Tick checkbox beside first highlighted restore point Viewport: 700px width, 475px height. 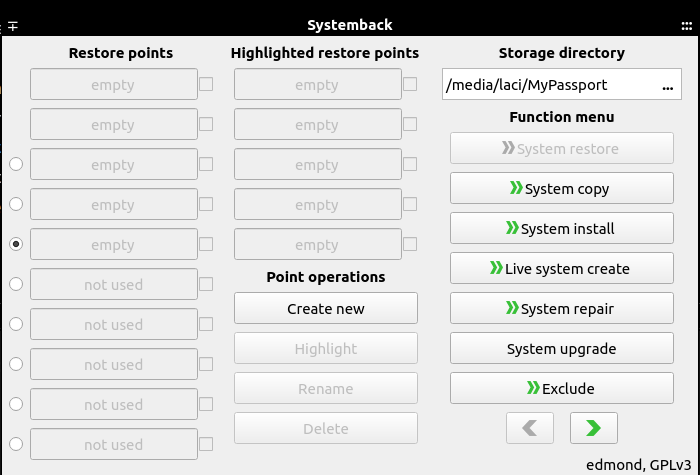410,84
